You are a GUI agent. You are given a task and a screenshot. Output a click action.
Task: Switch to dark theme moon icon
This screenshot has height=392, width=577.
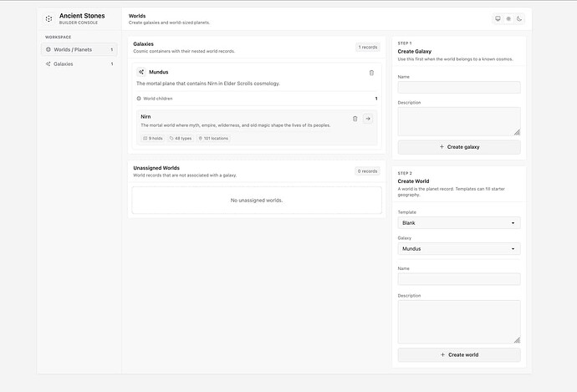pos(519,18)
